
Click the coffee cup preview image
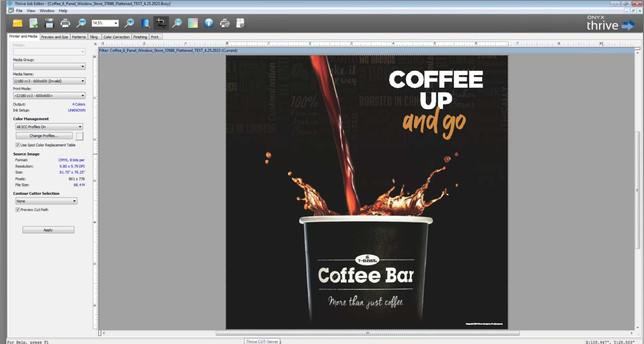[x=367, y=192]
